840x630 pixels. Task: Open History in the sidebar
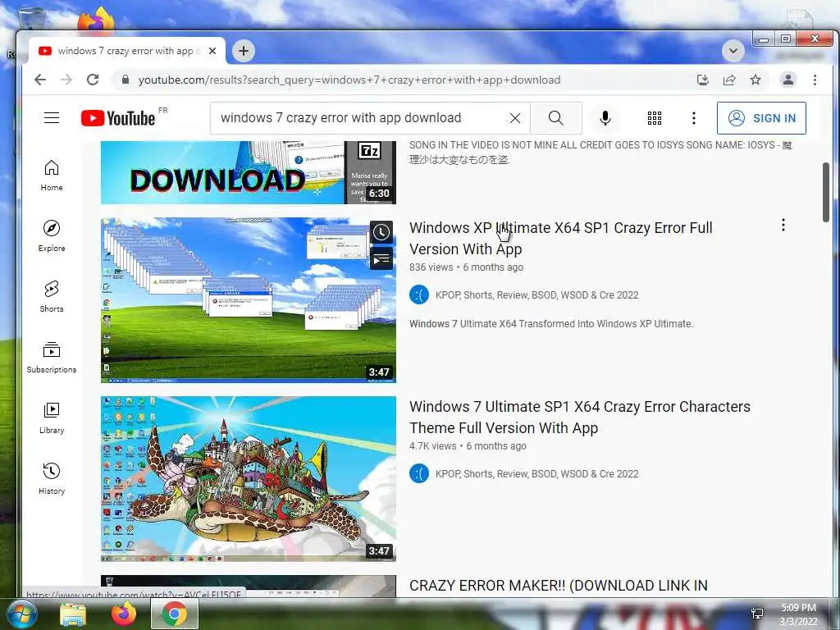[52, 479]
